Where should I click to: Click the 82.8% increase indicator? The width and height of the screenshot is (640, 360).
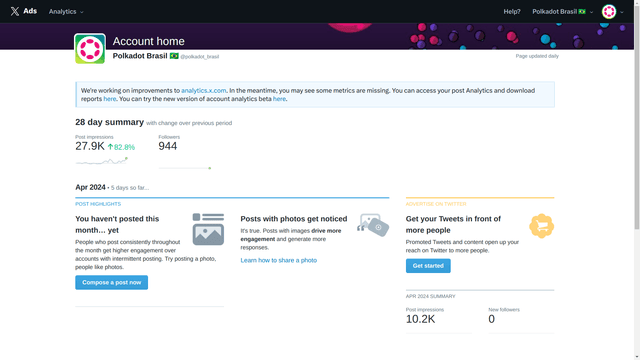121,147
